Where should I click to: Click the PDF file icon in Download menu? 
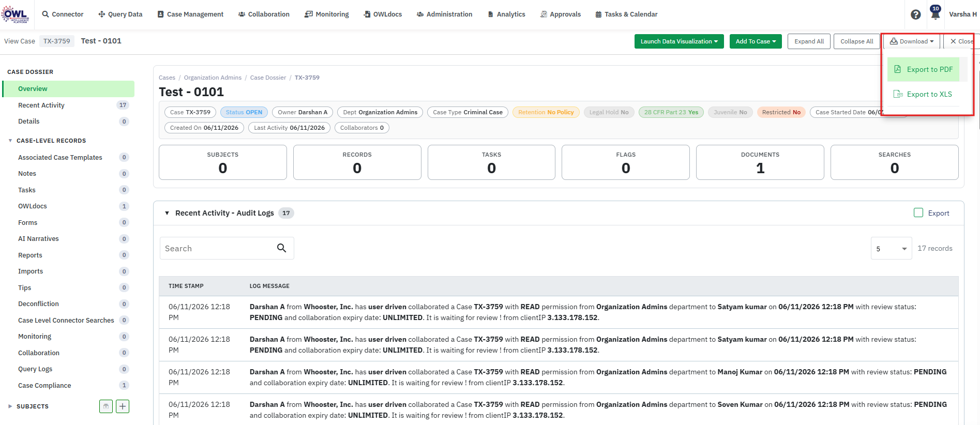pos(897,69)
